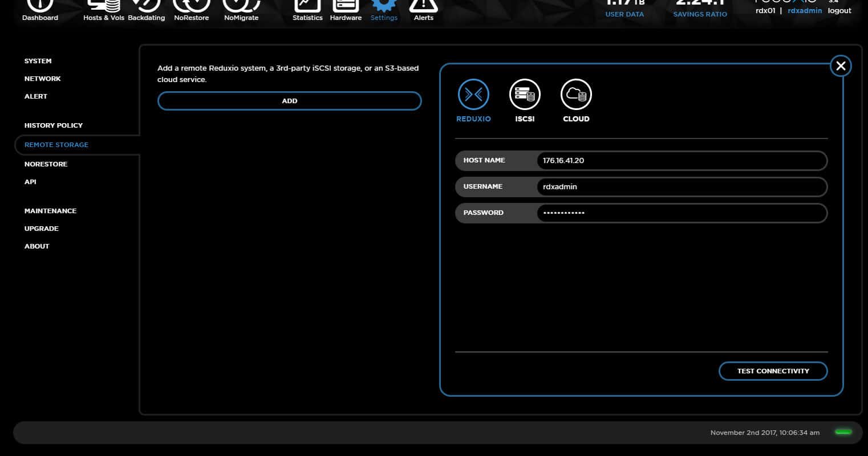Open Hosts & Vols section
This screenshot has height=456, width=868.
(x=103, y=10)
